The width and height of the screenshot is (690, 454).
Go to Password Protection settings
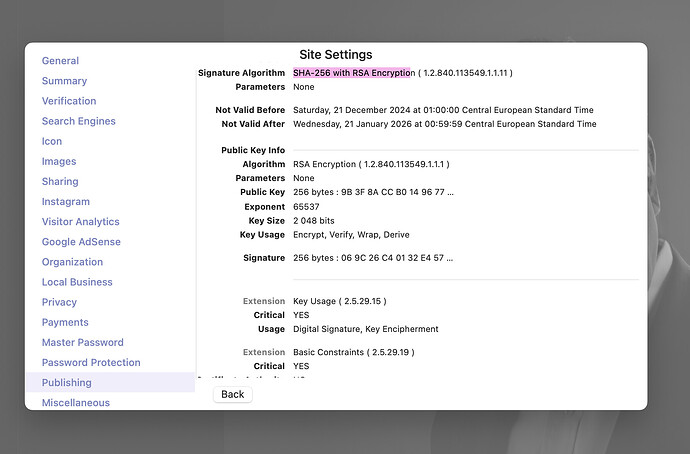click(91, 362)
